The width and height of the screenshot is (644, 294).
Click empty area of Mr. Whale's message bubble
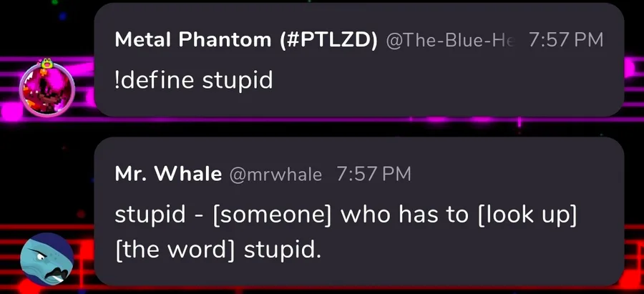click(472, 255)
